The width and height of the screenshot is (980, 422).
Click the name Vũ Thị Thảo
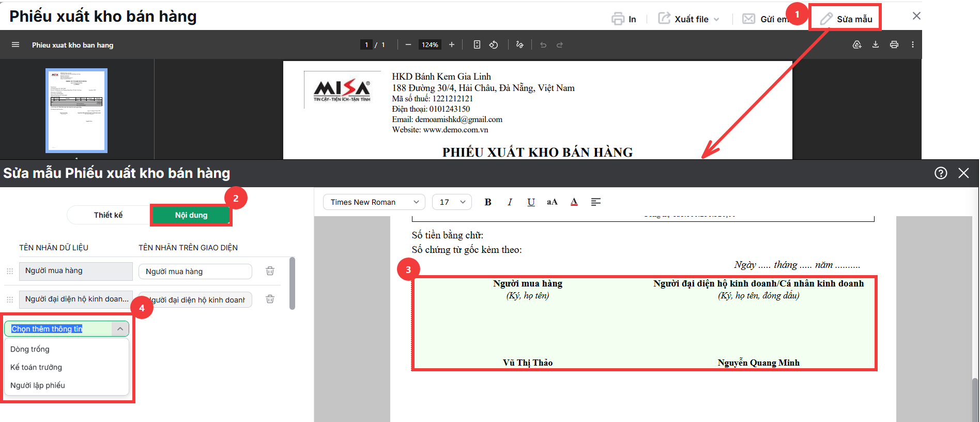click(528, 363)
